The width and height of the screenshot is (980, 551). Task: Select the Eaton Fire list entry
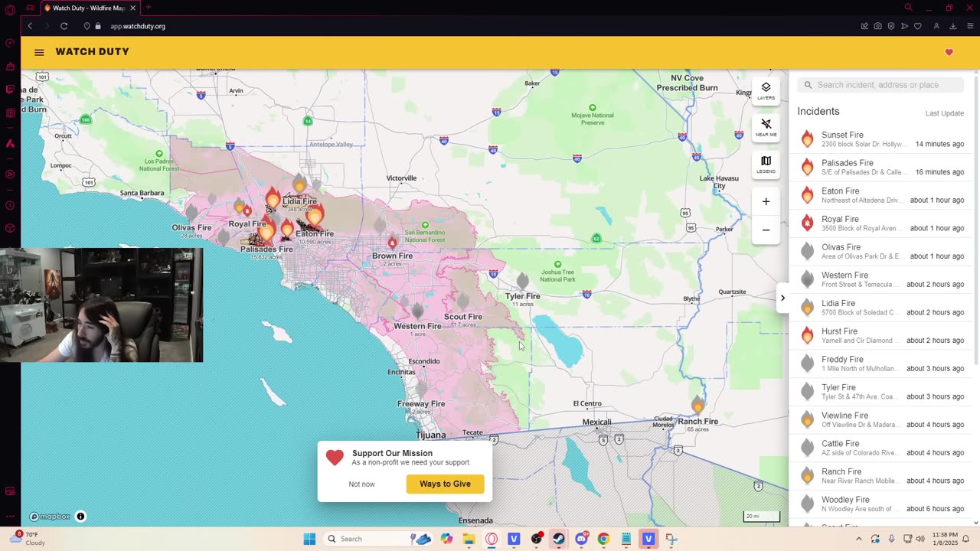[x=880, y=195]
